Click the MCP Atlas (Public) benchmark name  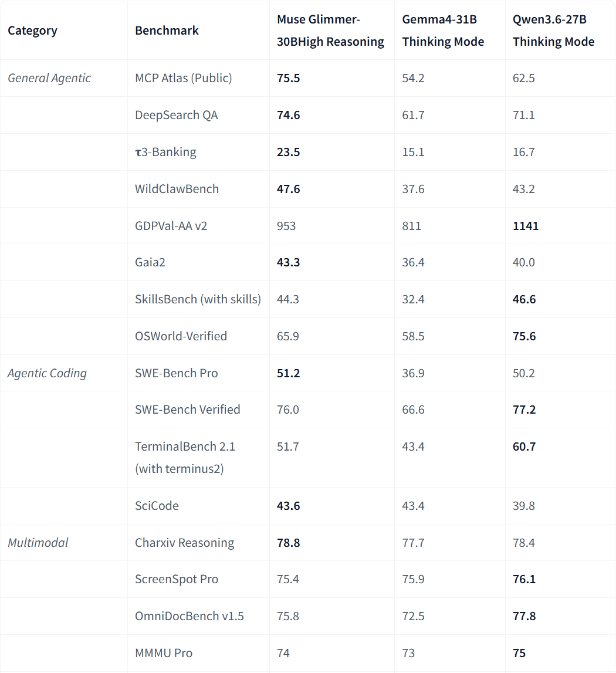pos(183,78)
